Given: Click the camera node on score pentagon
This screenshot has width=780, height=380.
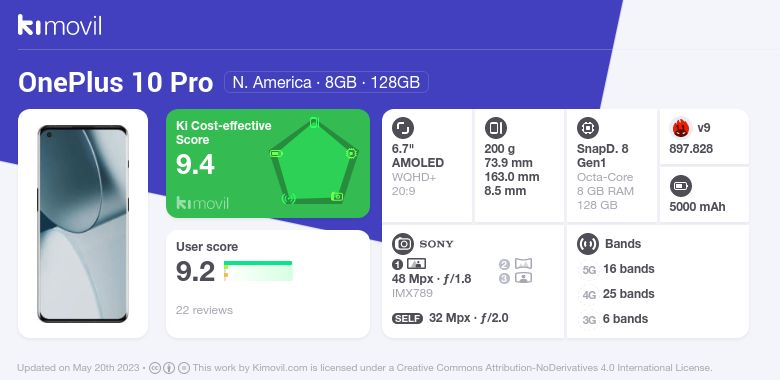Looking at the screenshot, I should click(x=337, y=197).
